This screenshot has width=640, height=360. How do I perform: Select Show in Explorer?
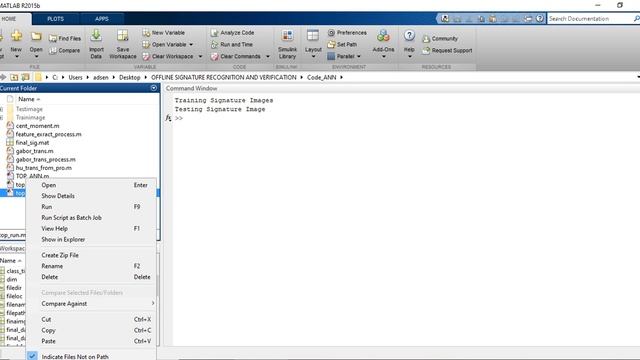[91, 240]
